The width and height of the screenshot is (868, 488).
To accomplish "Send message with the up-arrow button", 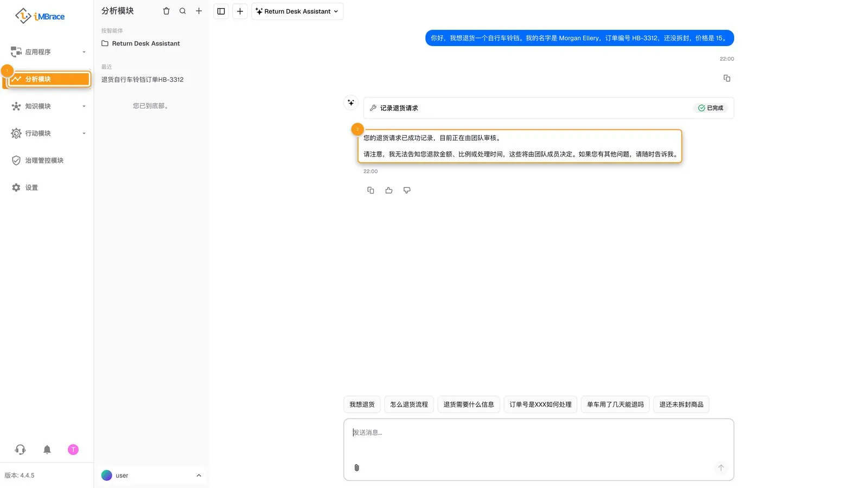I will pyautogui.click(x=721, y=467).
